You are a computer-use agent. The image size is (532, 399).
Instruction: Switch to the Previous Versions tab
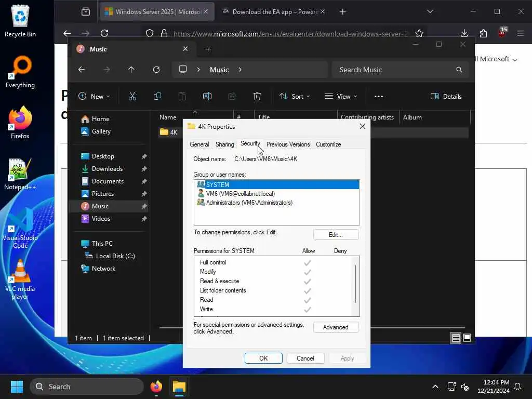288,144
